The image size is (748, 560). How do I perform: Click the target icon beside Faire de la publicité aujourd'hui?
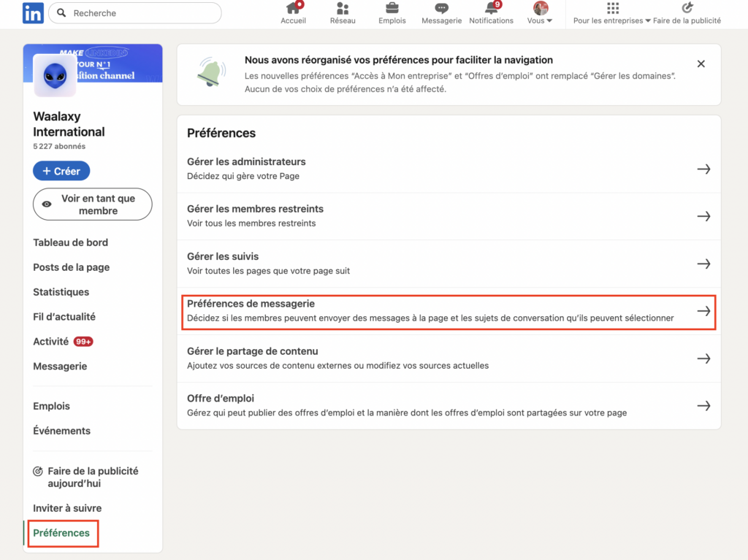(x=38, y=471)
